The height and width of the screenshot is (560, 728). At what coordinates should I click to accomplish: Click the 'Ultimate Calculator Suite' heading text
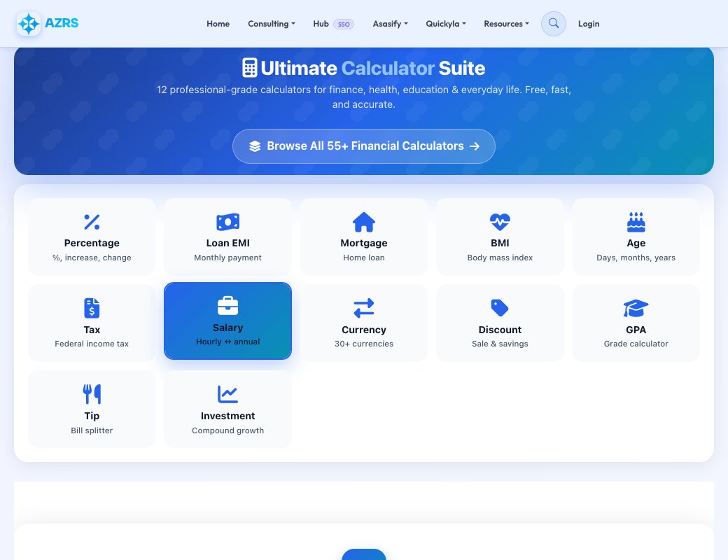tap(373, 69)
